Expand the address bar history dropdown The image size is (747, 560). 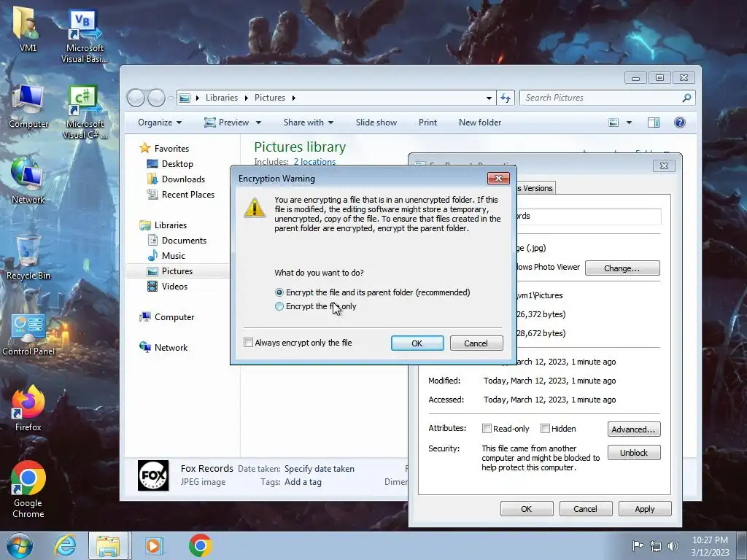coord(489,98)
